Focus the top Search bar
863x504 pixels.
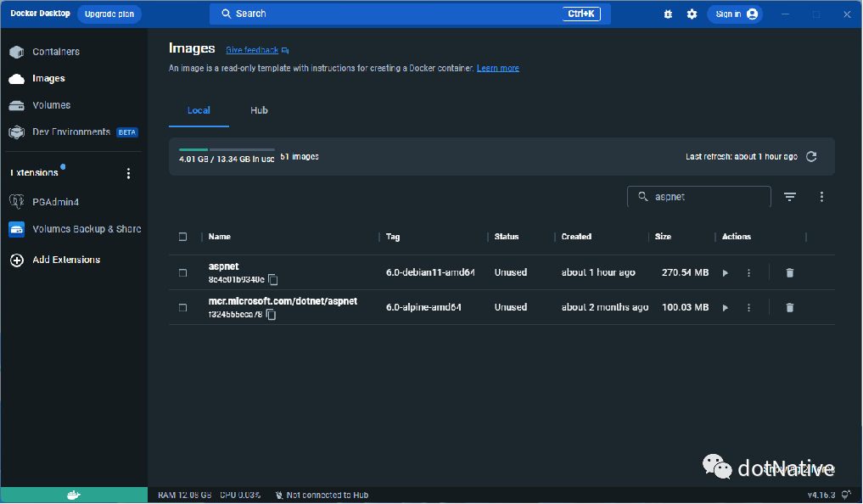point(410,14)
